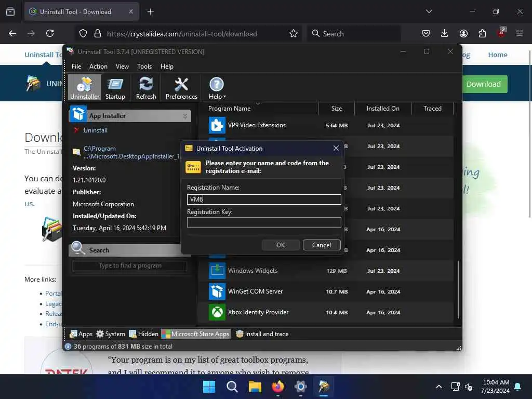The width and height of the screenshot is (532, 399).
Task: Click the status bar info icon
Action: point(68,347)
